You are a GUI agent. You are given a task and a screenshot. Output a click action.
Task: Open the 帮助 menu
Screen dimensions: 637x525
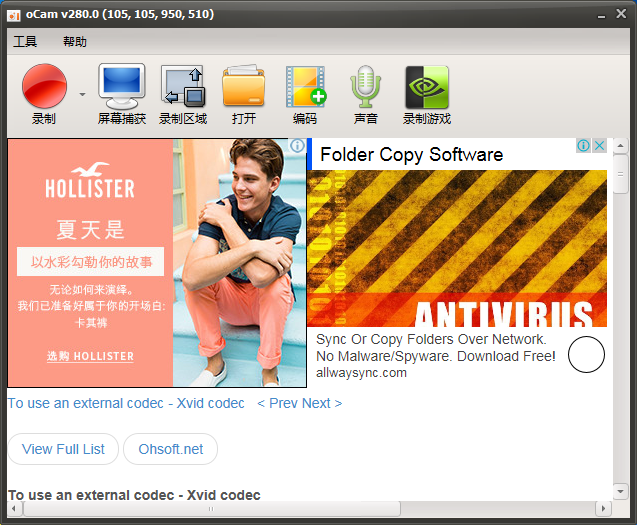click(75, 42)
